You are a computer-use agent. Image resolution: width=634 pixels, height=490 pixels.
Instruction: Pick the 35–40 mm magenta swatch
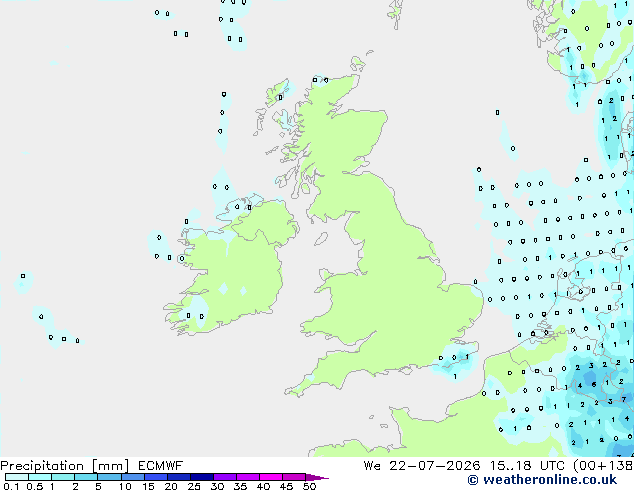point(248,477)
